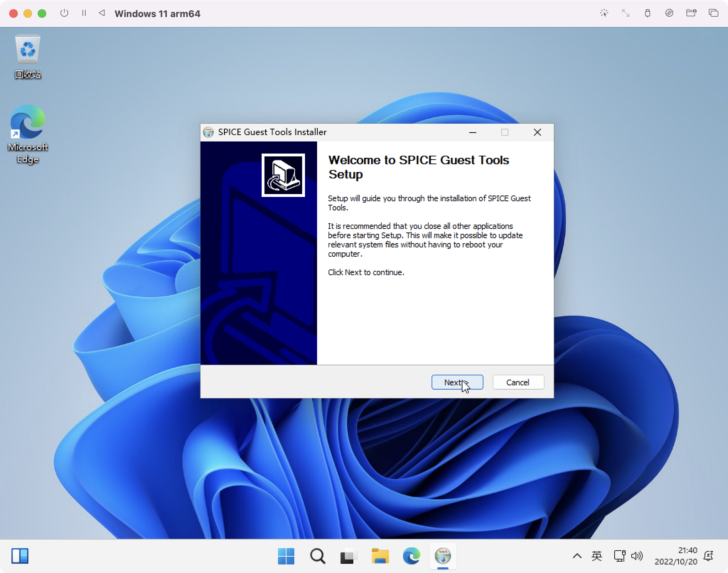Click Next in the SPICE Guest Tools installer

[x=457, y=382]
